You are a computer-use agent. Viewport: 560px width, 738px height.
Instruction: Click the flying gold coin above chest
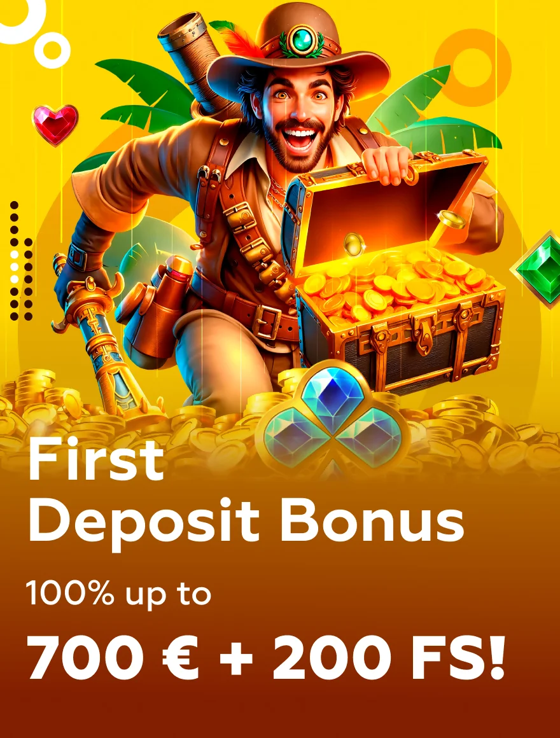point(451,219)
